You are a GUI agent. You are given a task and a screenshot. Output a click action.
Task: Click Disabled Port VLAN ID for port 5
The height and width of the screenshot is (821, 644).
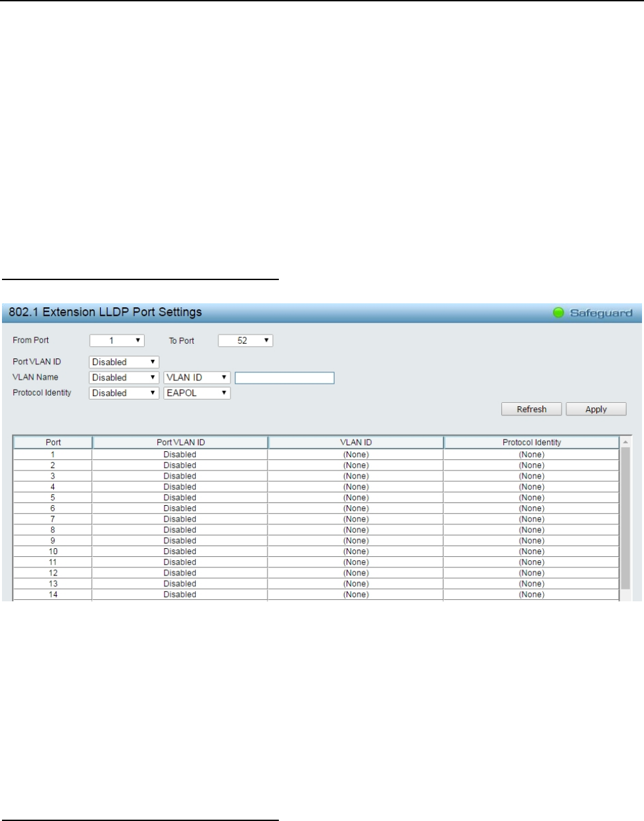[x=180, y=498]
